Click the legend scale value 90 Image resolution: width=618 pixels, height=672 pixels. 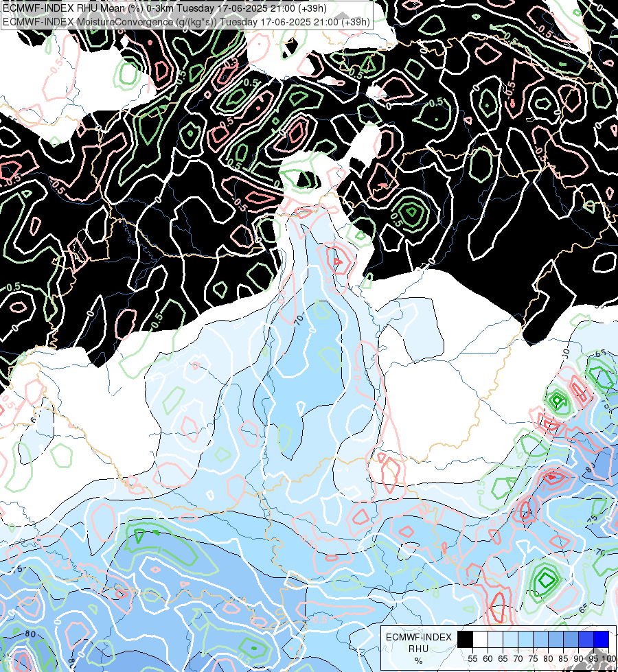579,659
